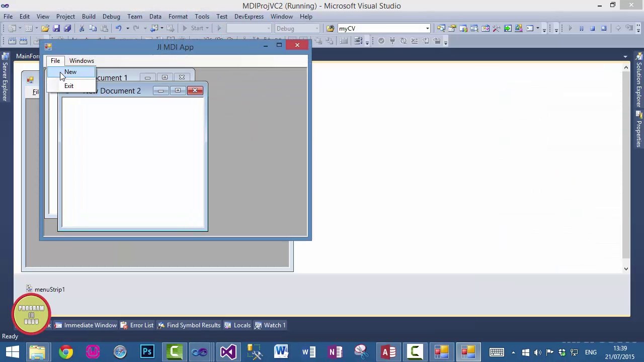Open the File menu of JI MDI App

55,61
